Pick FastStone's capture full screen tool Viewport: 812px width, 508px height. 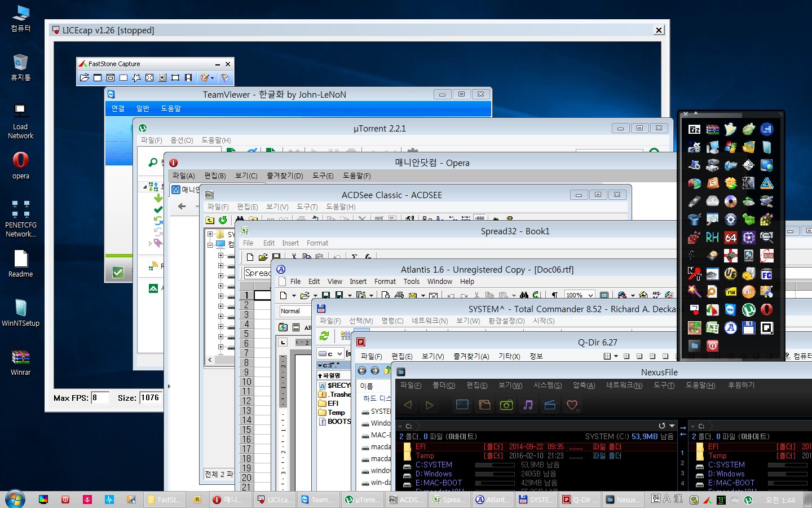pos(149,78)
